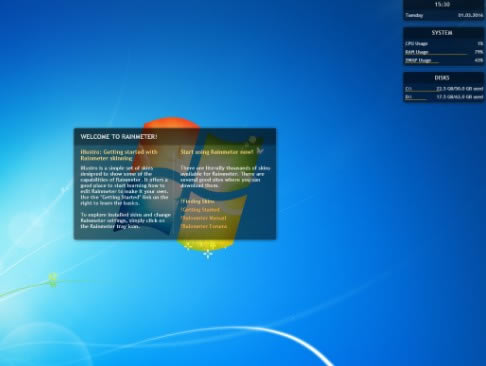Image resolution: width=486 pixels, height=366 pixels.
Task: Click the CPU usage percentage value
Action: [480, 43]
